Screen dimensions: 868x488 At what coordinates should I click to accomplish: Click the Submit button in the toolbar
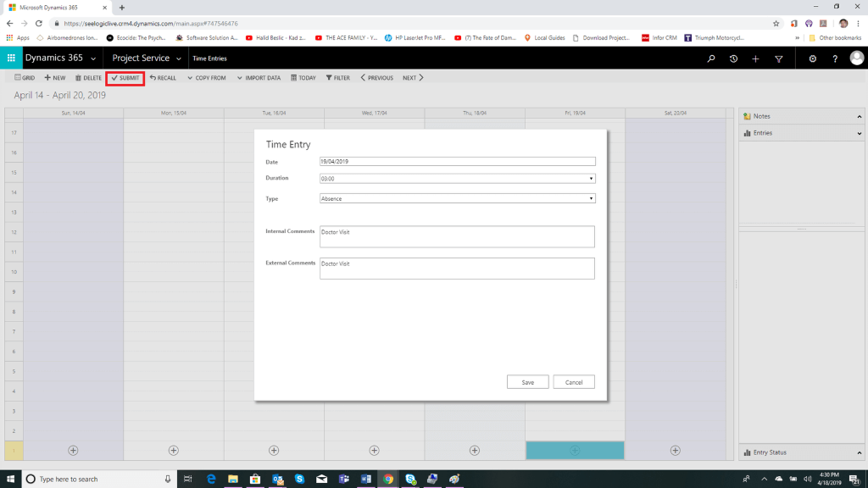125,78
